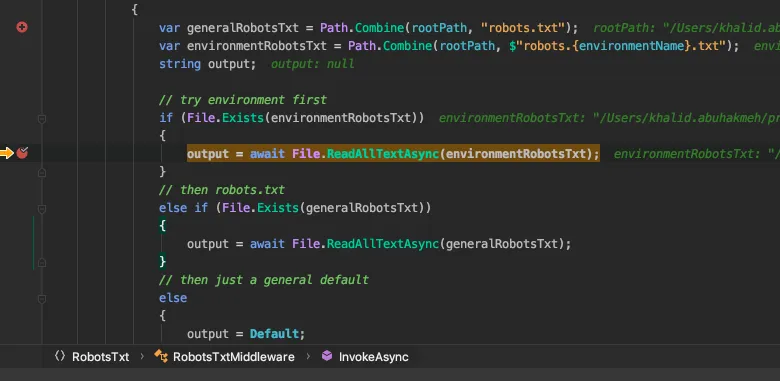The width and height of the screenshot is (780, 381).
Task: Click the "// try environment first" comment
Action: tap(243, 100)
